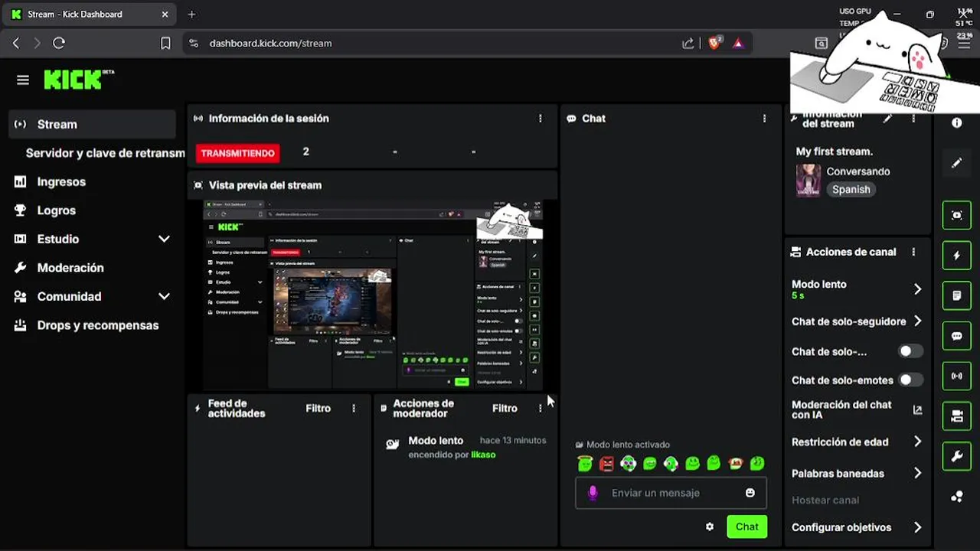The height and width of the screenshot is (551, 980).
Task: Edit stream info pencil in panel header
Action: 887,119
